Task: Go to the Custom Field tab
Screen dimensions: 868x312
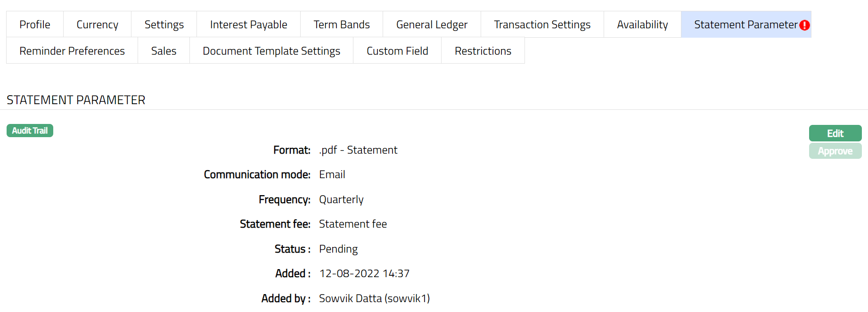Action: pyautogui.click(x=397, y=51)
